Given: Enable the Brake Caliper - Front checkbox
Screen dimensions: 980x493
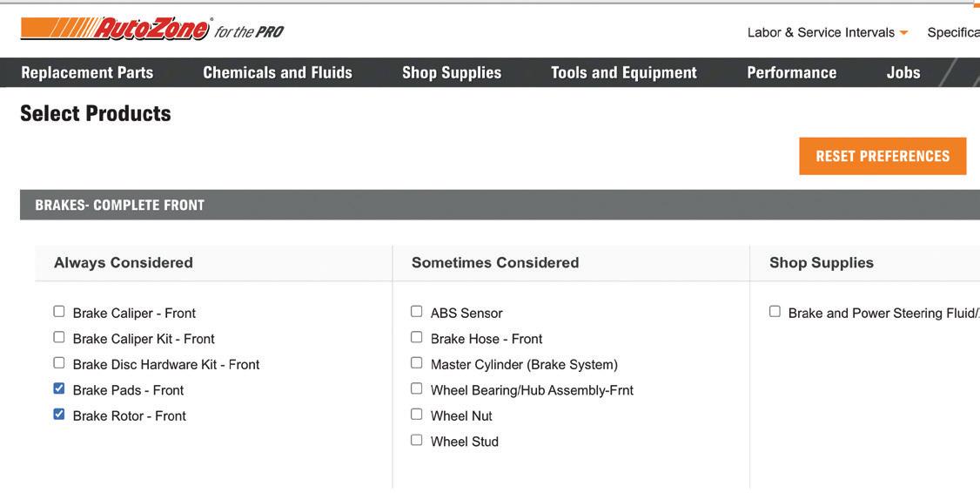Looking at the screenshot, I should coord(59,312).
